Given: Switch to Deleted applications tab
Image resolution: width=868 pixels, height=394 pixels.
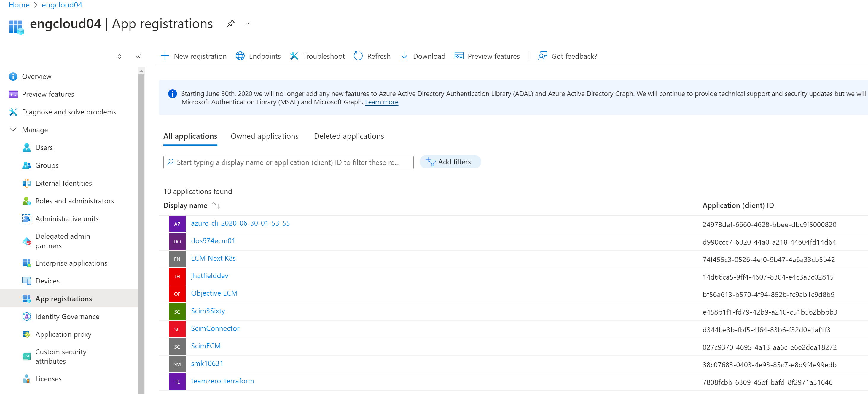Looking at the screenshot, I should (348, 136).
